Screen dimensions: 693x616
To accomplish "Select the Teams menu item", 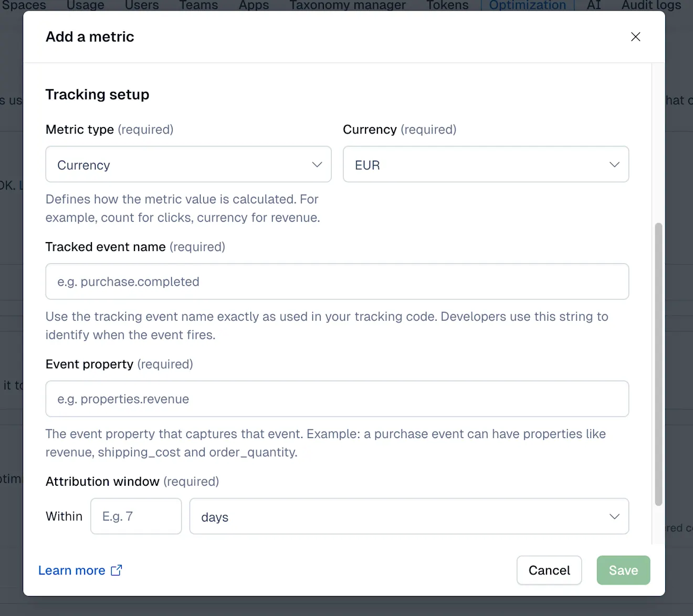I will pyautogui.click(x=198, y=6).
